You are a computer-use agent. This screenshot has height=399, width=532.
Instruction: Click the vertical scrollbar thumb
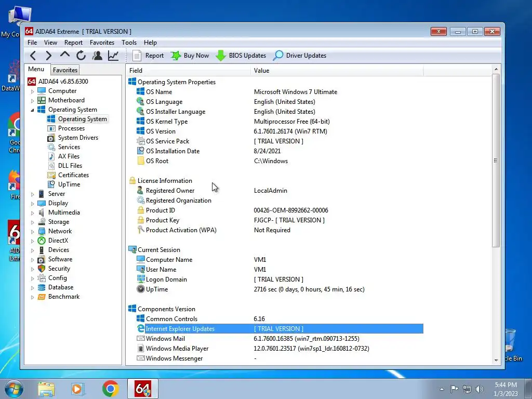click(496, 161)
